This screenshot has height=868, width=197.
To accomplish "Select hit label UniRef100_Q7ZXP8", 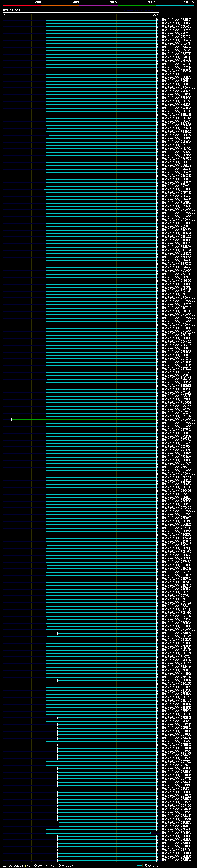I will 177,515.
